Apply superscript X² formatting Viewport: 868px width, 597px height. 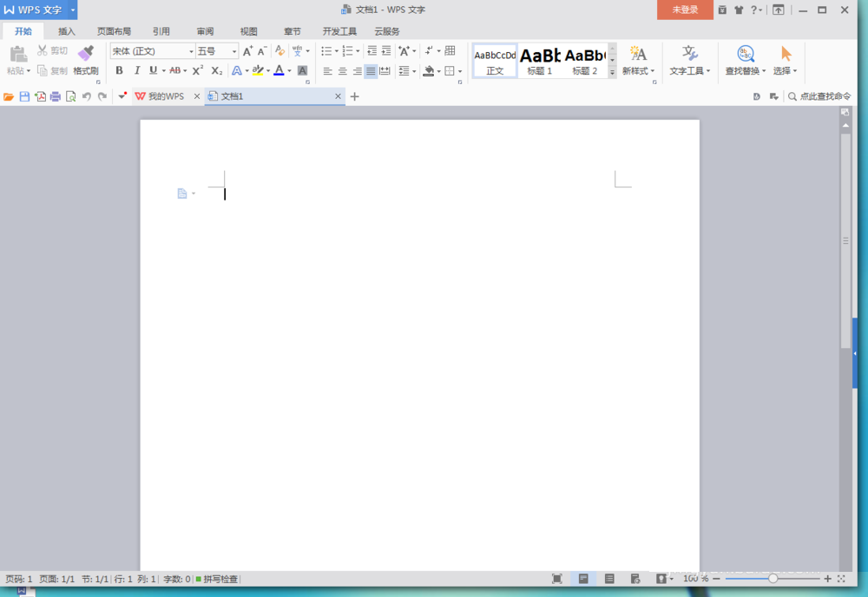click(x=198, y=70)
